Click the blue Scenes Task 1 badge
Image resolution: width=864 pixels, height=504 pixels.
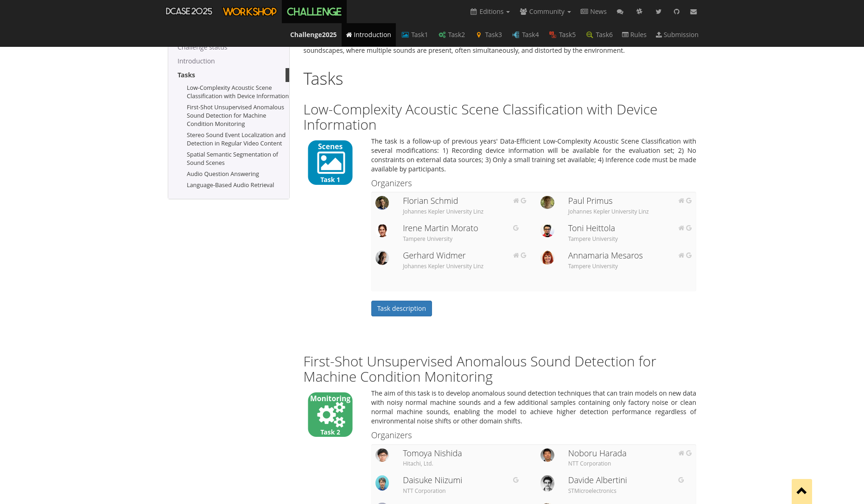(x=330, y=163)
